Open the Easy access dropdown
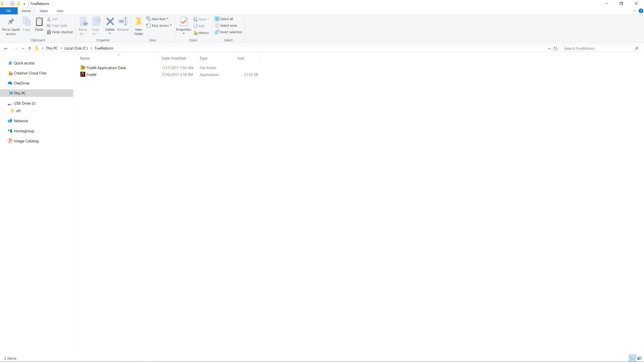The height and width of the screenshot is (362, 644). click(x=159, y=25)
